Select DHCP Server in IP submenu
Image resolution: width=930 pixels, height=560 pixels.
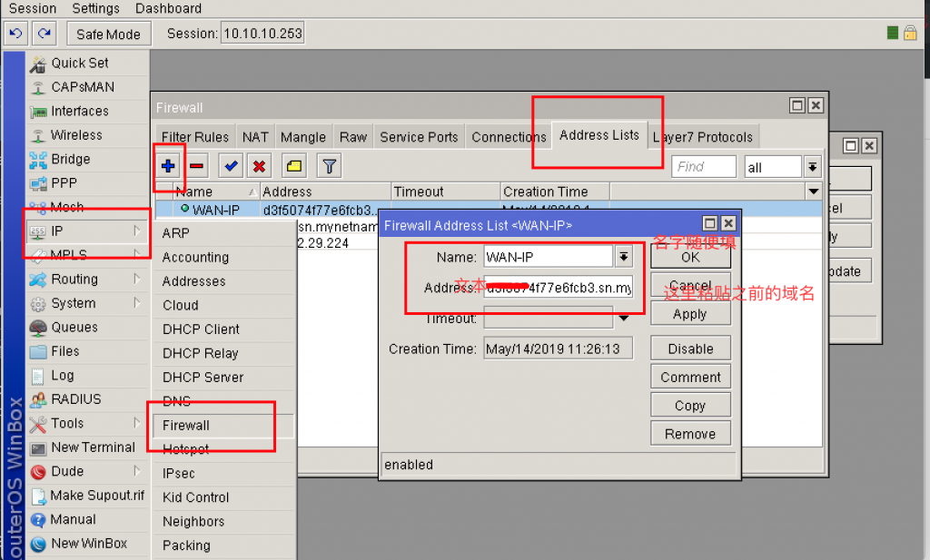(224, 377)
